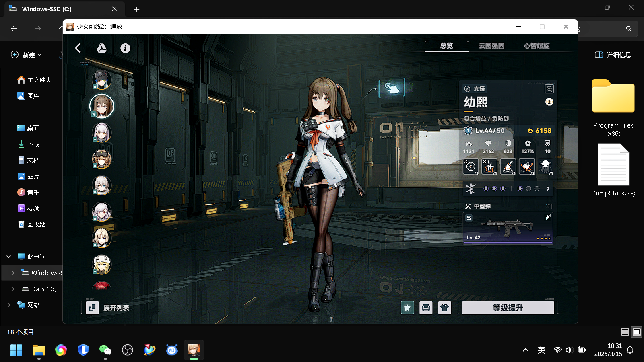This screenshot has height=362, width=644.
Task: Open a new Explorer tab with plus
Action: click(137, 9)
